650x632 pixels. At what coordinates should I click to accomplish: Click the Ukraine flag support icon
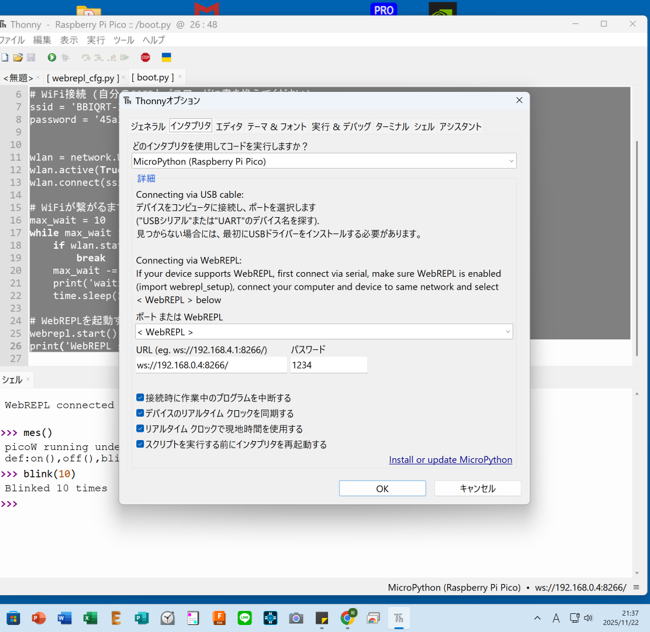pyautogui.click(x=166, y=57)
